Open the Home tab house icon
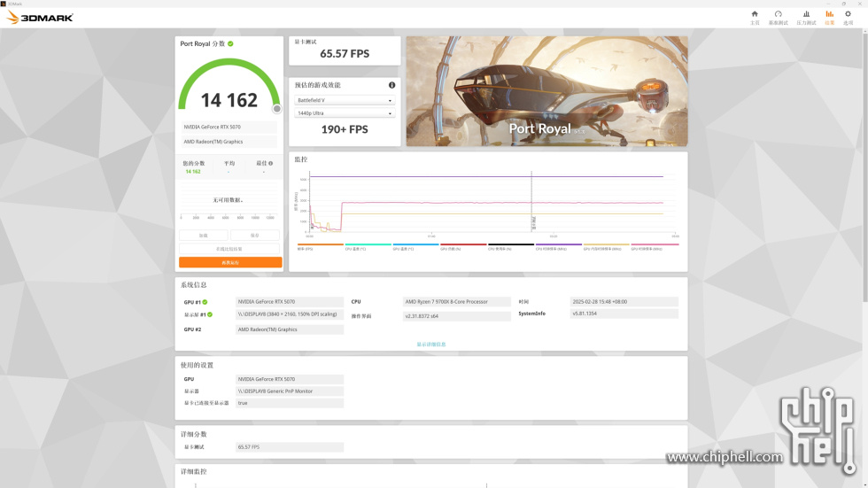 coord(755,14)
